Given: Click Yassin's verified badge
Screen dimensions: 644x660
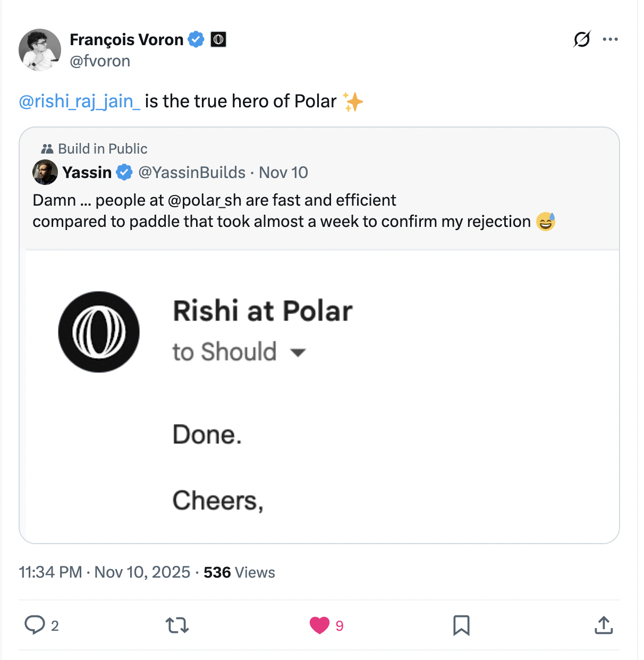Looking at the screenshot, I should coord(124,172).
